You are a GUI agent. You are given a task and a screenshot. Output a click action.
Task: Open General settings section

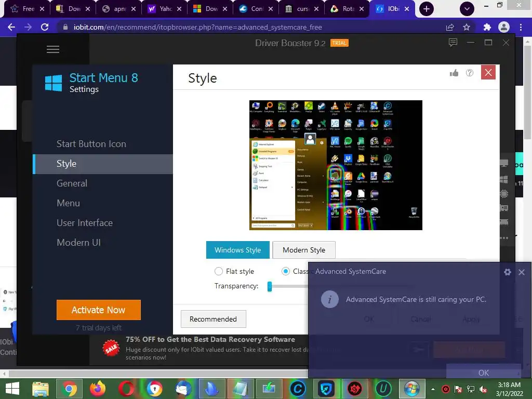click(x=72, y=183)
